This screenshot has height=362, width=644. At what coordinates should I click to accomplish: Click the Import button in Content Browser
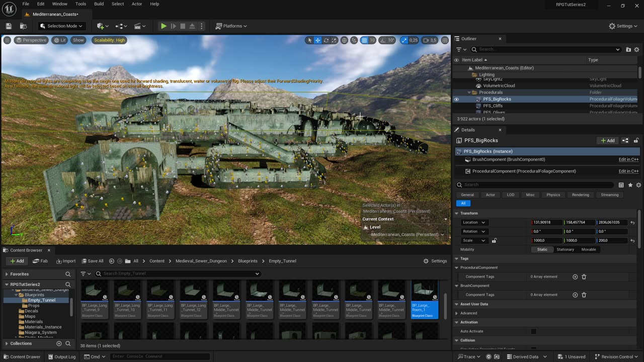coord(66,261)
